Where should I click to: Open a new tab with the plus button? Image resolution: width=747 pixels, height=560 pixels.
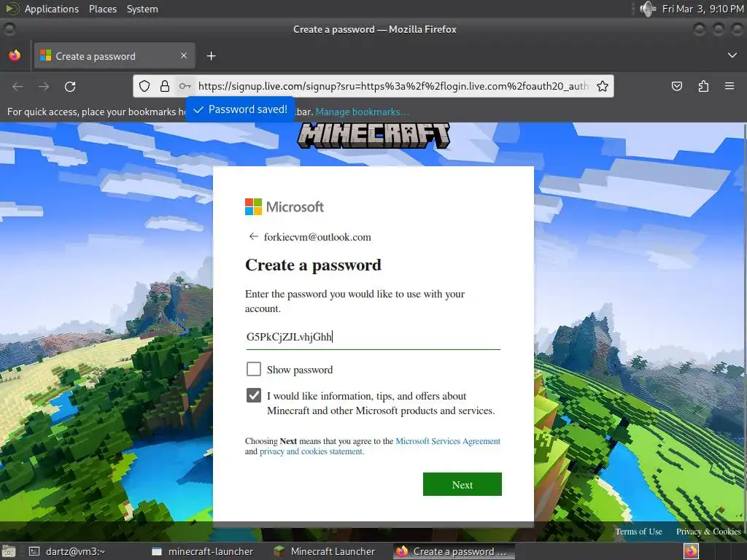point(211,56)
